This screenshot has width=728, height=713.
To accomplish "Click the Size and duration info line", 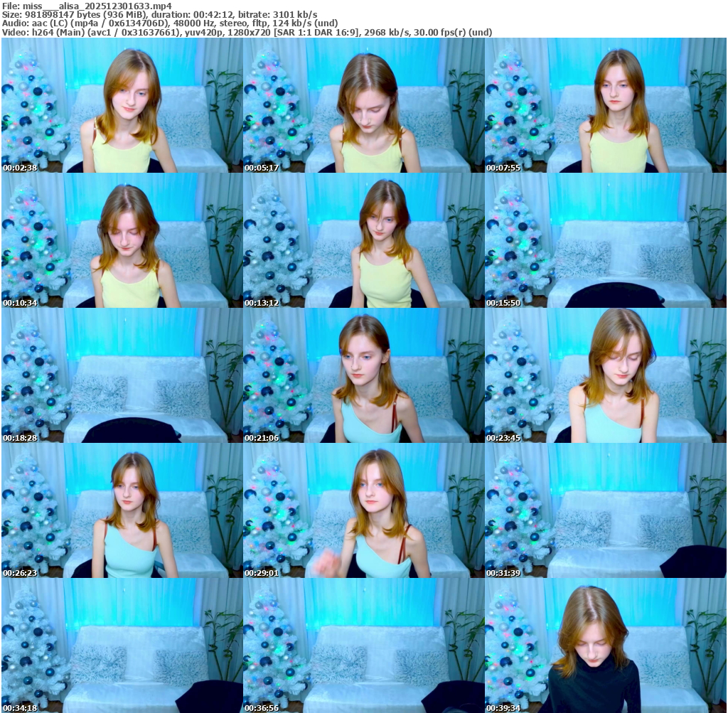I will tap(159, 14).
